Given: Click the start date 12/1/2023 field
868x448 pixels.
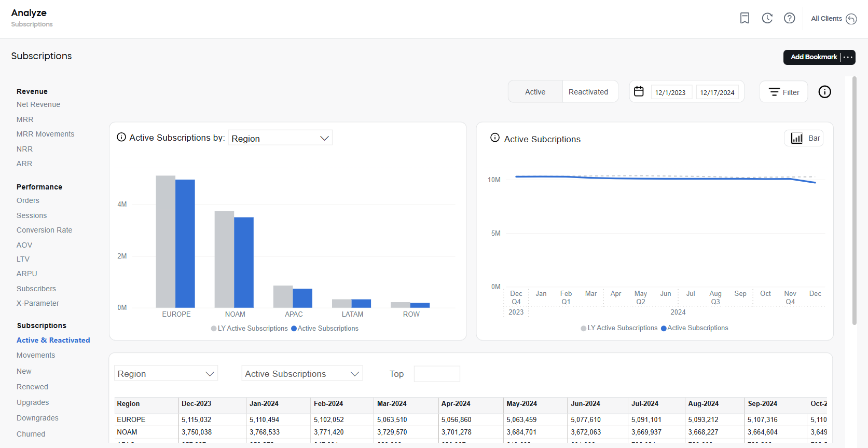Looking at the screenshot, I should click(671, 92).
